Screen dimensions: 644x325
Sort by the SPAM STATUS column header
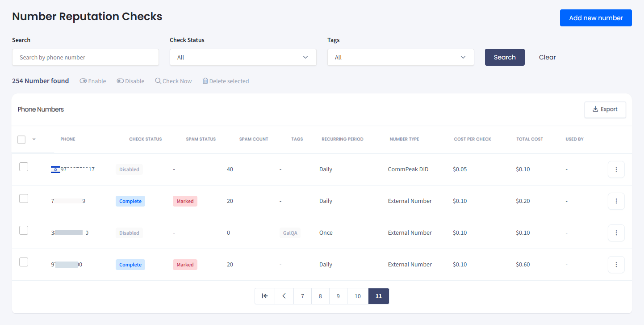tap(201, 139)
